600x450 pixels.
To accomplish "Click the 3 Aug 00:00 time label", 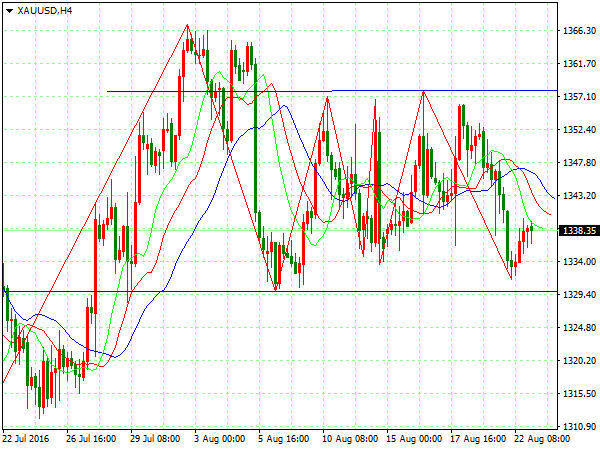I will [x=219, y=439].
